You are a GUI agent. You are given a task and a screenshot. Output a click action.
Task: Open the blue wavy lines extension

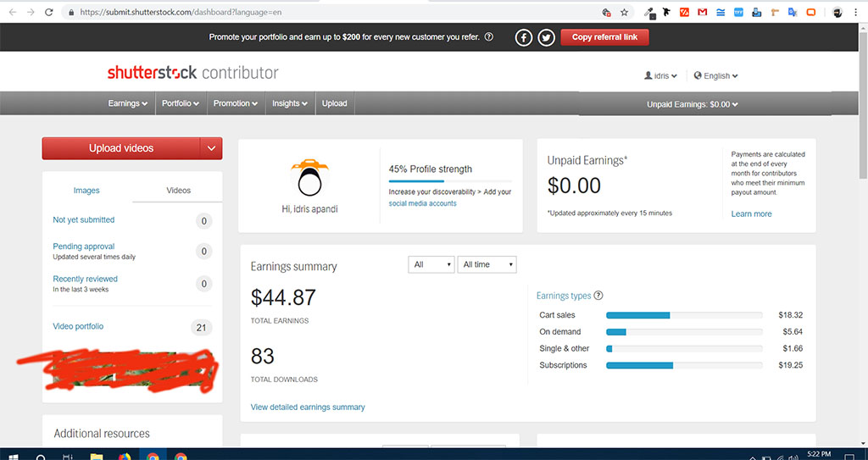click(x=721, y=12)
